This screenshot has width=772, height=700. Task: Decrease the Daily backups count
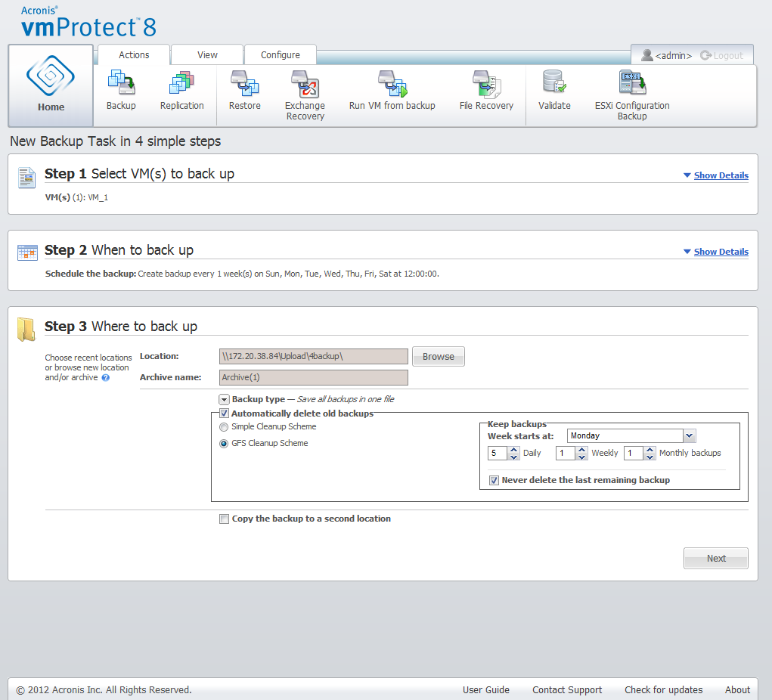pyautogui.click(x=513, y=457)
